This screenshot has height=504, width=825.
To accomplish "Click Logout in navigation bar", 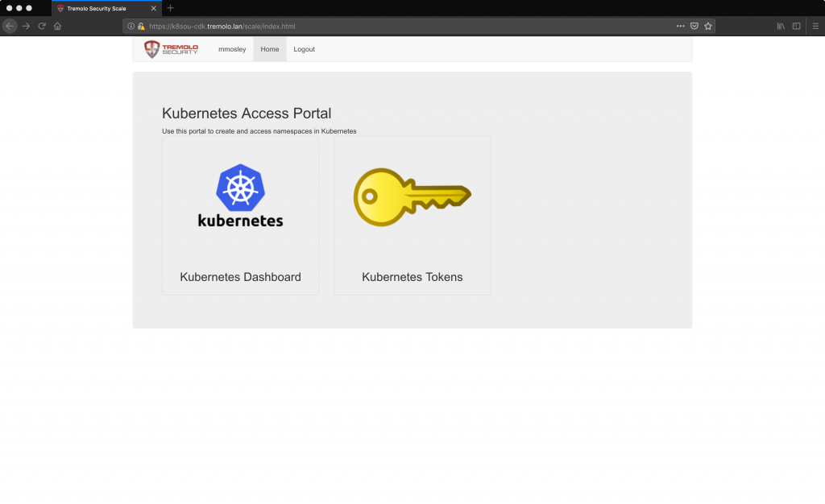I will click(304, 49).
